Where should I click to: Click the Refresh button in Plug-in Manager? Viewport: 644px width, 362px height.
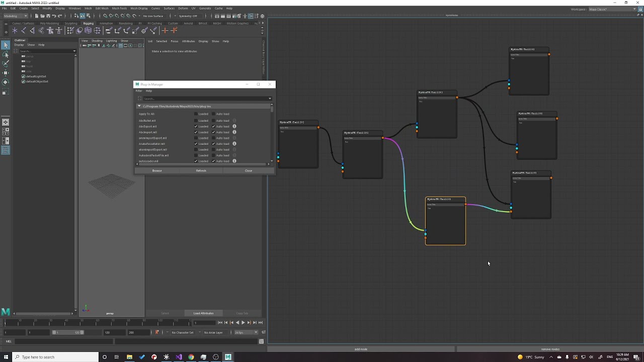click(x=201, y=170)
